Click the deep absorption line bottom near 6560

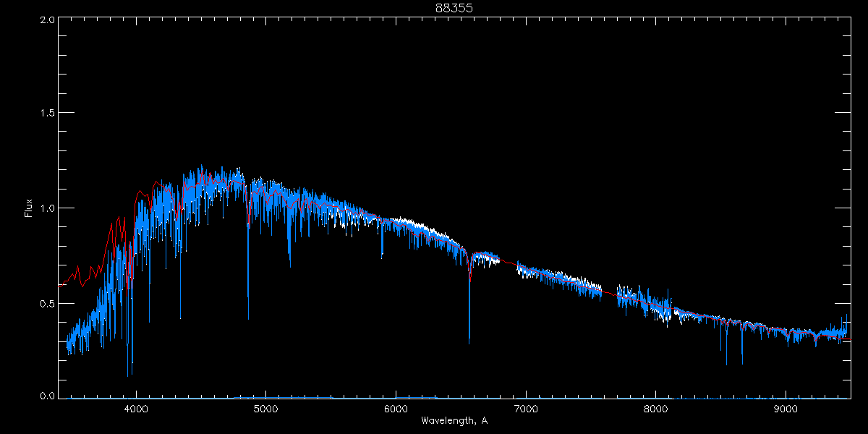[x=469, y=341]
